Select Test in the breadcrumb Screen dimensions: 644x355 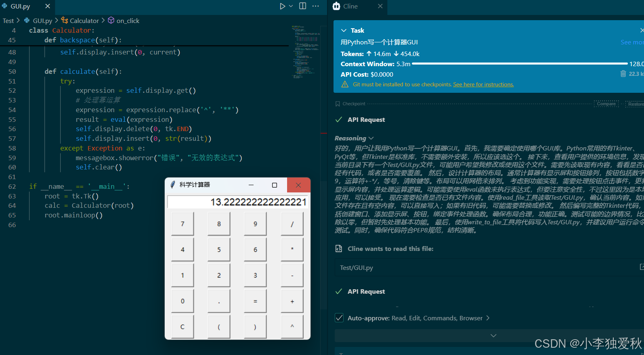pyautogui.click(x=8, y=21)
